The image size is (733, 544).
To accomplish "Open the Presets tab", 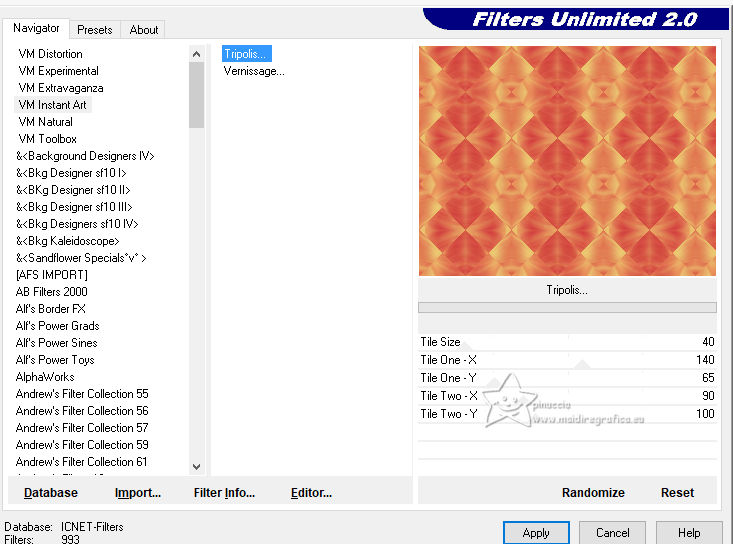I will click(x=94, y=30).
